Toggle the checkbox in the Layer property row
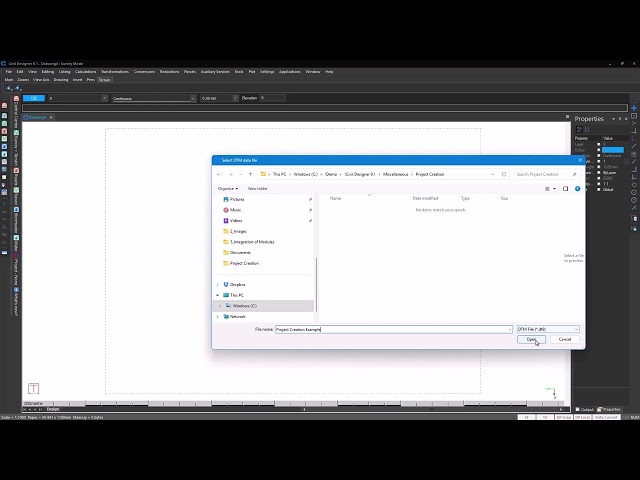This screenshot has height=480, width=640. point(599,144)
